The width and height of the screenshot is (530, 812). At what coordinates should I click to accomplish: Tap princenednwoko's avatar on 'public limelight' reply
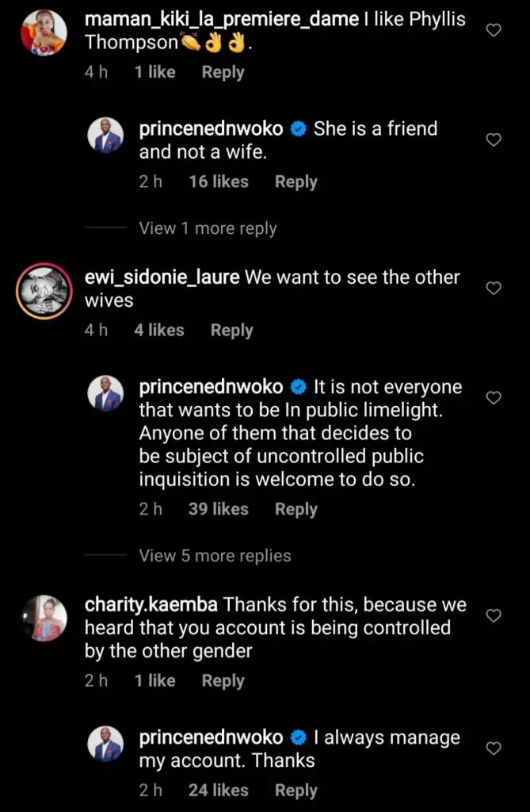(x=105, y=395)
